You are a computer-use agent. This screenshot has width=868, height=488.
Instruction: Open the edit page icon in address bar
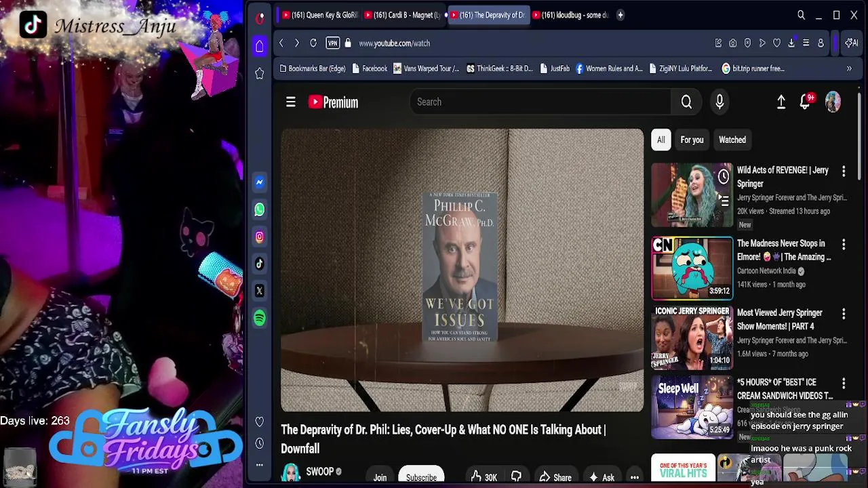pyautogui.click(x=718, y=43)
